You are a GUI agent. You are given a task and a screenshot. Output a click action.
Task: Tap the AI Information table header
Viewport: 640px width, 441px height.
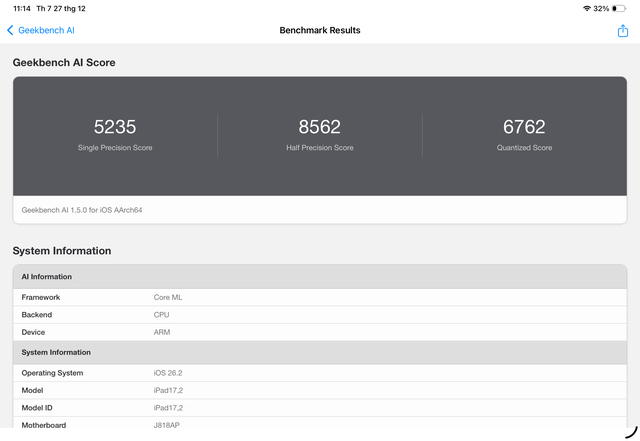pos(47,277)
